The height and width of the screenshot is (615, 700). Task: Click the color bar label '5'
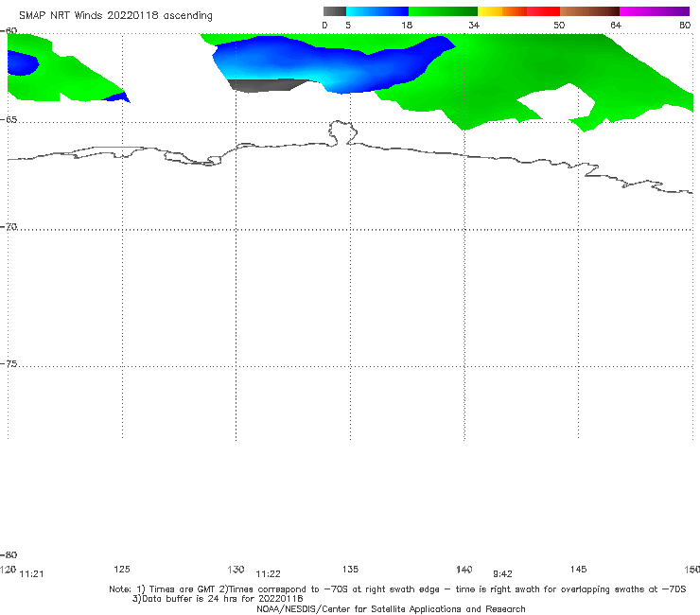348,25
